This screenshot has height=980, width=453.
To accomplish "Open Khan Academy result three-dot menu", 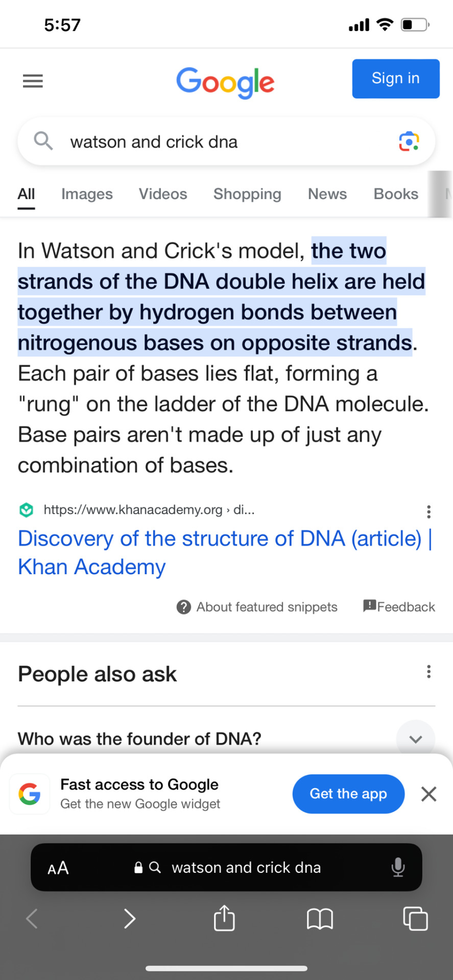I will pyautogui.click(x=428, y=511).
